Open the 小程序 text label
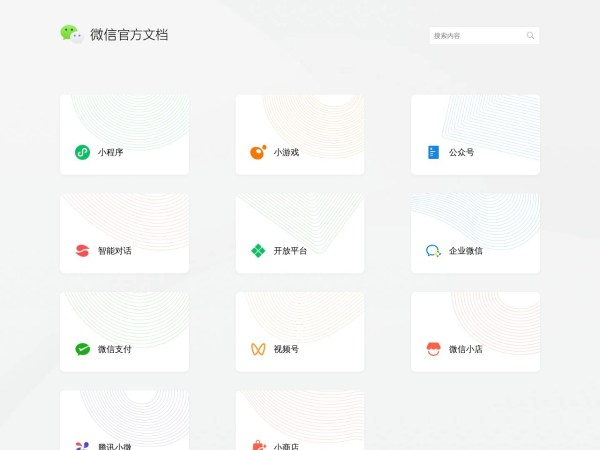The image size is (600, 450). point(110,153)
